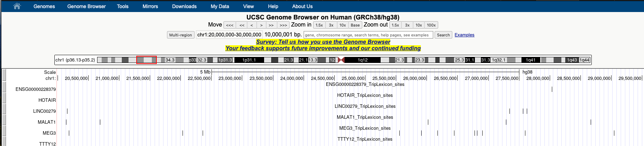
Task: Zoom out 3x
Action: click(x=407, y=25)
